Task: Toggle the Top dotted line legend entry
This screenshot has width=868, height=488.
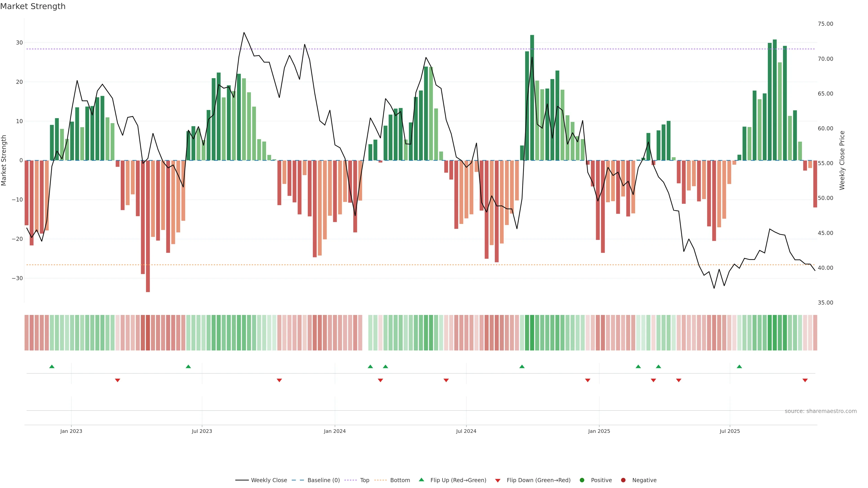Action: click(x=365, y=480)
